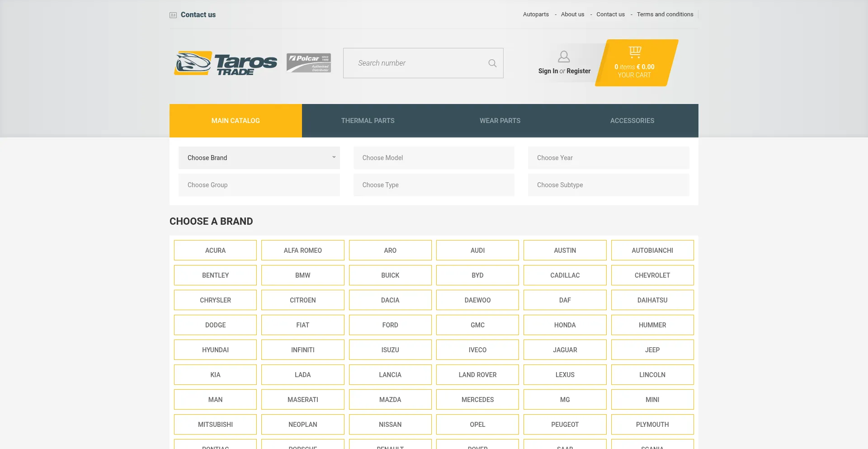Switch to the Thermal Parts tab

(368, 121)
